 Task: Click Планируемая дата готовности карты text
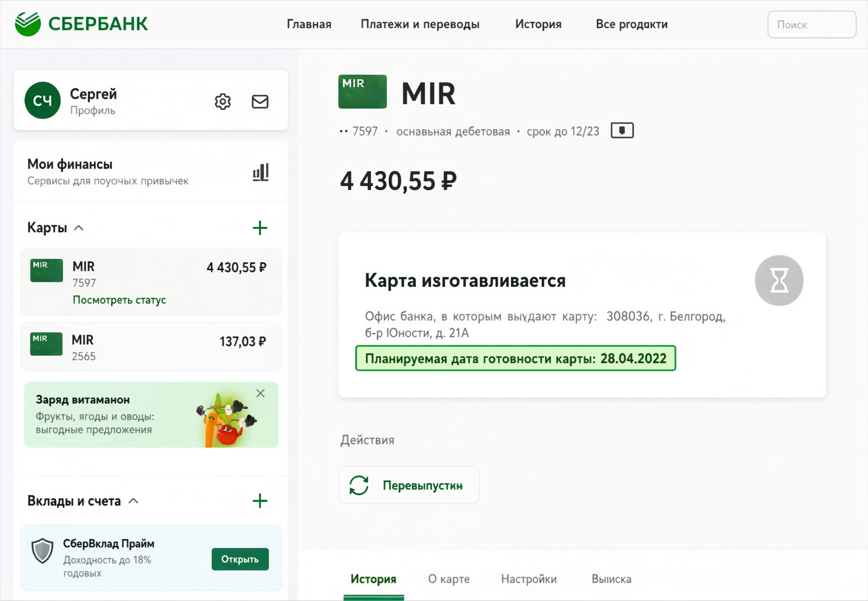(516, 359)
